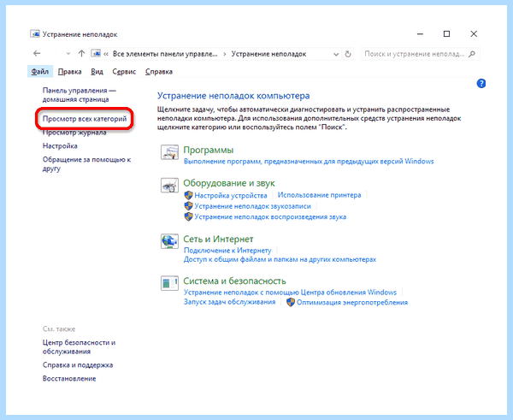Click the shield icon by Устранение неполадок звукозаписи
513x420 pixels.
[188, 206]
